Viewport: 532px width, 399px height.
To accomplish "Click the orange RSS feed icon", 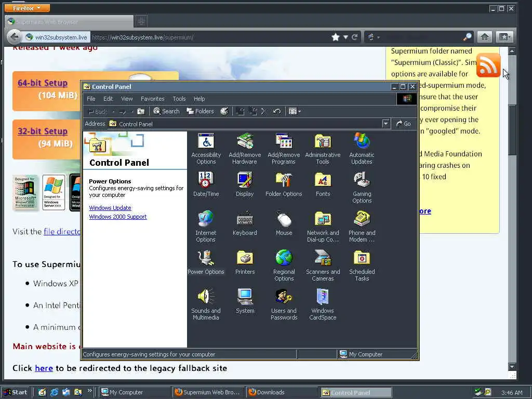I will click(488, 65).
